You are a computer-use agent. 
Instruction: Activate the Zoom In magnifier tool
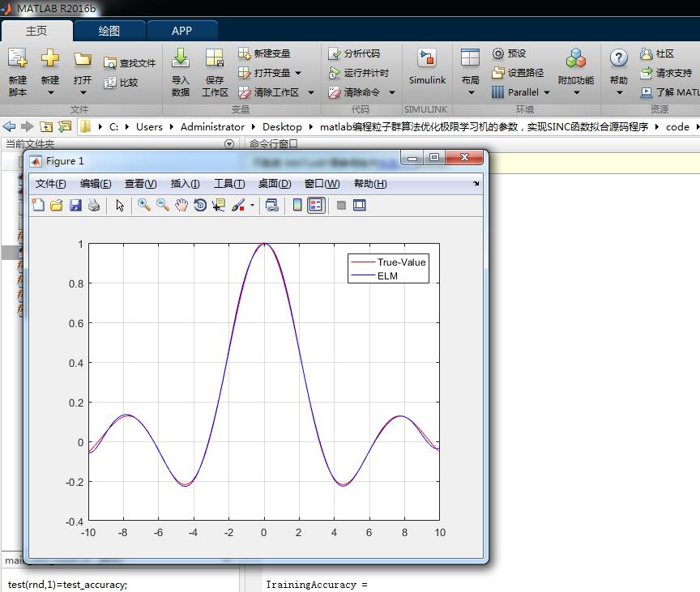pos(143,205)
